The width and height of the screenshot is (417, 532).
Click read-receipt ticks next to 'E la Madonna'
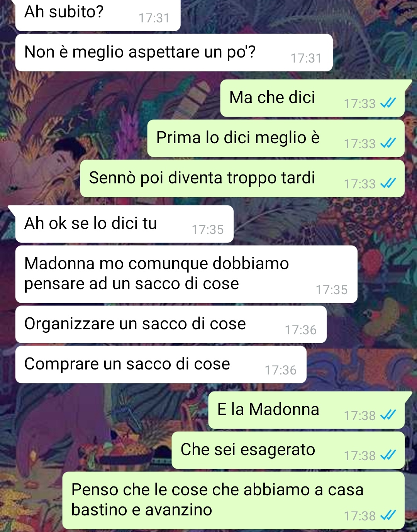pyautogui.click(x=388, y=415)
